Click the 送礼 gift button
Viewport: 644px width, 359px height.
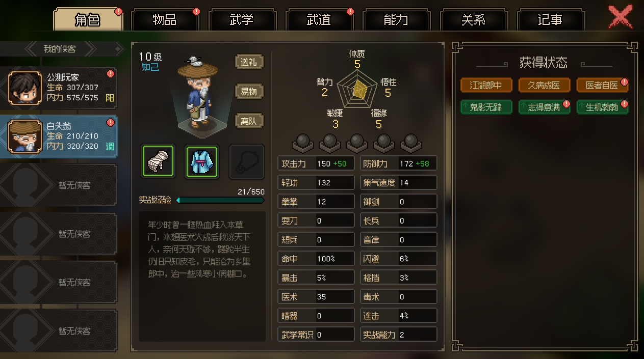[249, 62]
